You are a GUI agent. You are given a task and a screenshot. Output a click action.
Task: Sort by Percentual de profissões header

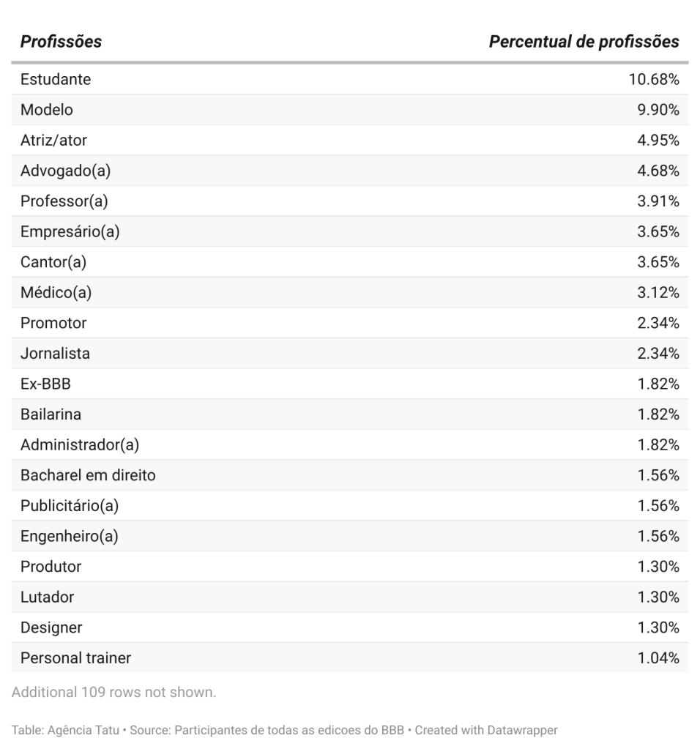pos(584,42)
